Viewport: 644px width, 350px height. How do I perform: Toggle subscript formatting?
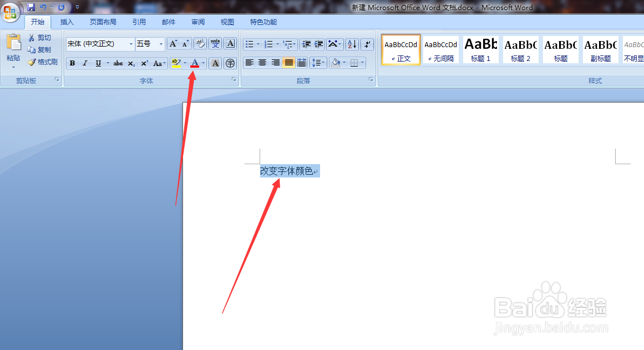pos(131,63)
